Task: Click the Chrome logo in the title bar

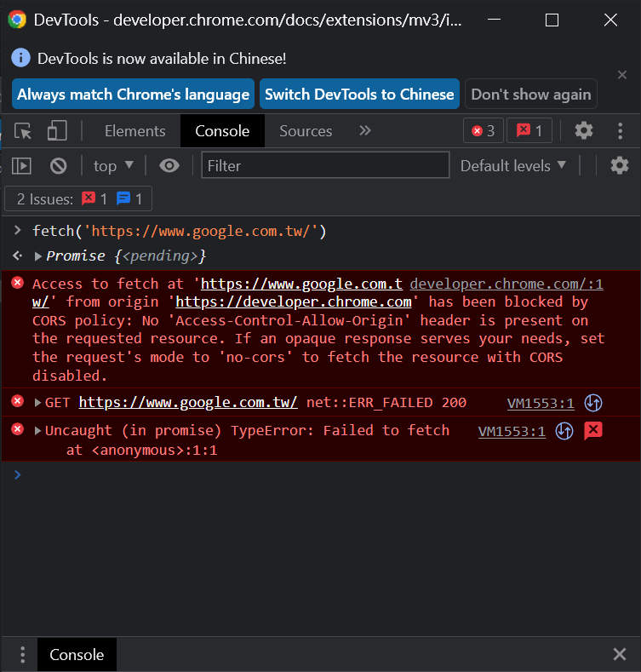Action: click(x=17, y=20)
